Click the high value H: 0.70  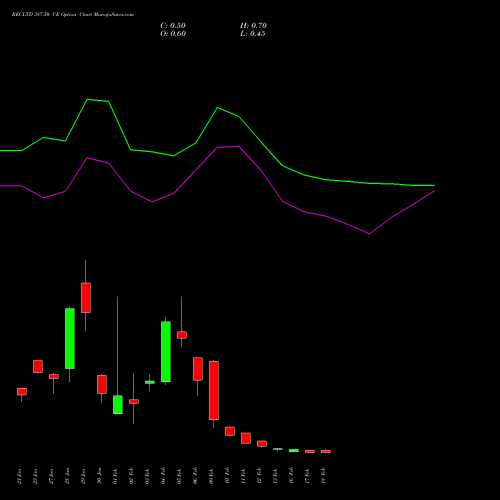click(x=253, y=26)
